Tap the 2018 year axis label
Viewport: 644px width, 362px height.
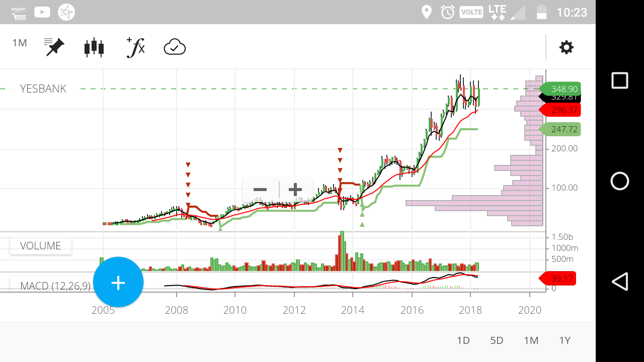click(470, 310)
